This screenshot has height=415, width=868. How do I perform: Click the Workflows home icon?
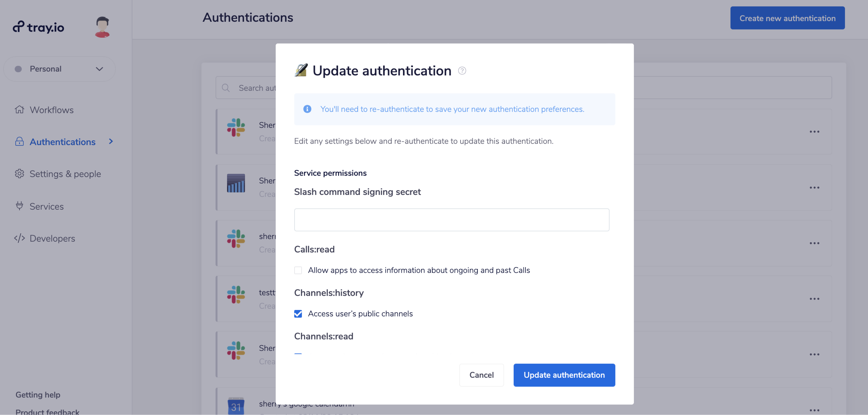tap(19, 110)
